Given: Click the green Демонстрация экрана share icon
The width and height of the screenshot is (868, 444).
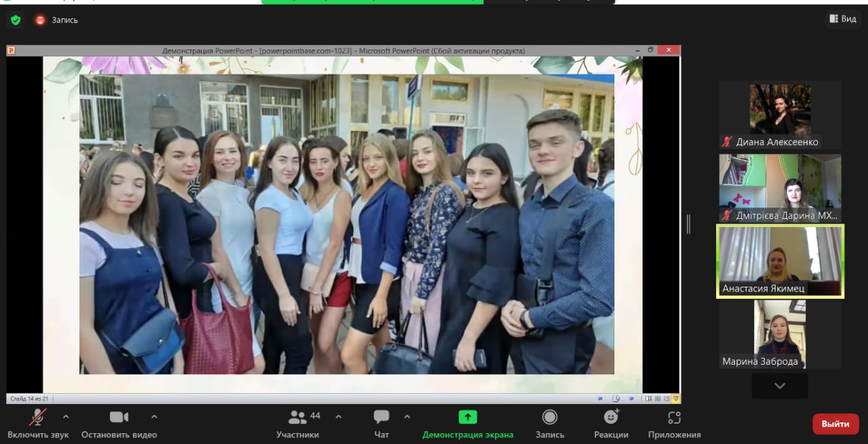Looking at the screenshot, I should point(467,417).
